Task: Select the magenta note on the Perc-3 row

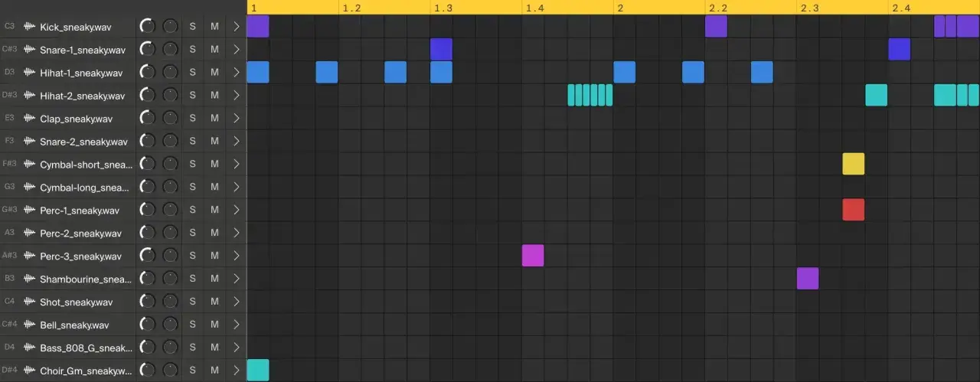Action: click(533, 256)
